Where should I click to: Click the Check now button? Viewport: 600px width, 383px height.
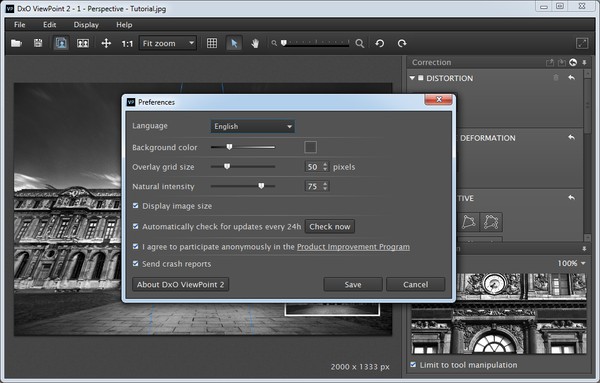pos(329,227)
